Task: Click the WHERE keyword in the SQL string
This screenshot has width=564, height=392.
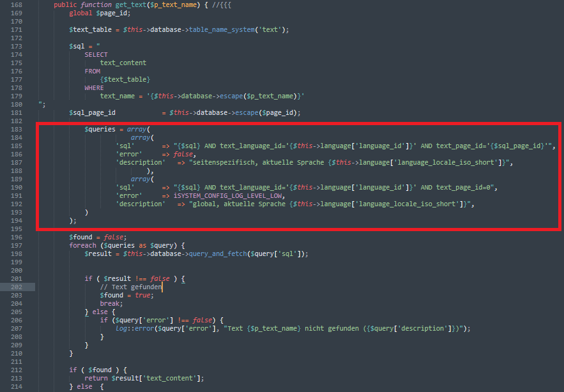Action: (x=94, y=87)
